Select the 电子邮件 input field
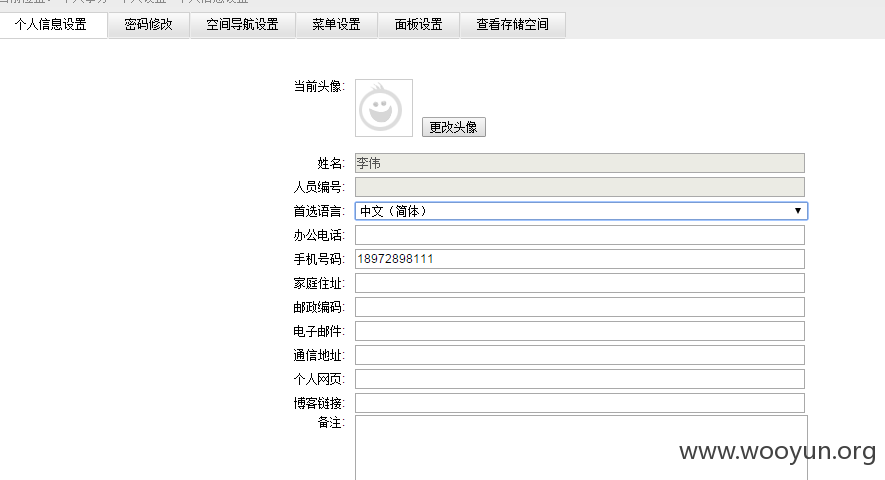The height and width of the screenshot is (480, 885). (x=580, y=331)
